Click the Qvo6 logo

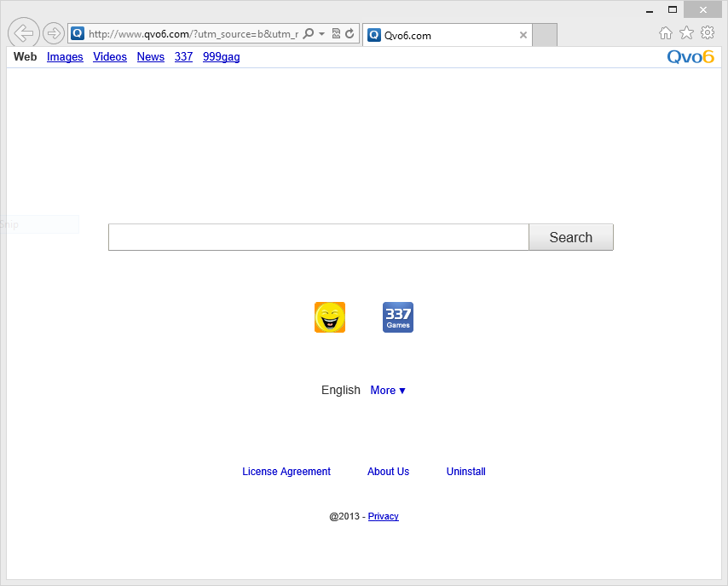[690, 56]
